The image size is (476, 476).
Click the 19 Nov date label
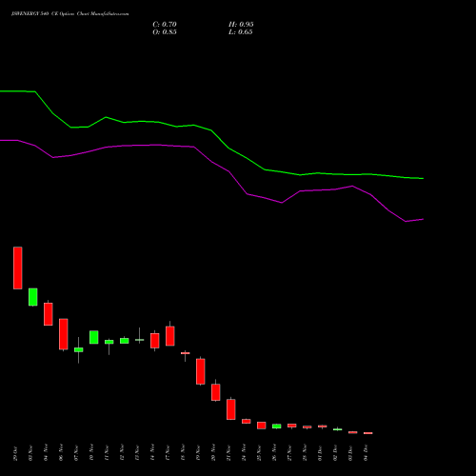198,453
